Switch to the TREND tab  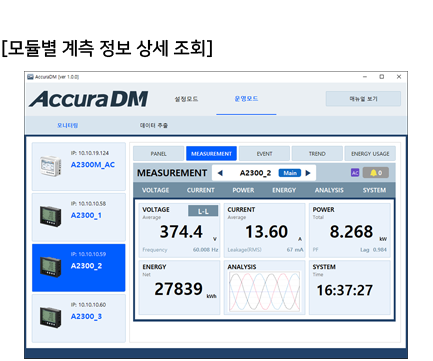click(317, 154)
